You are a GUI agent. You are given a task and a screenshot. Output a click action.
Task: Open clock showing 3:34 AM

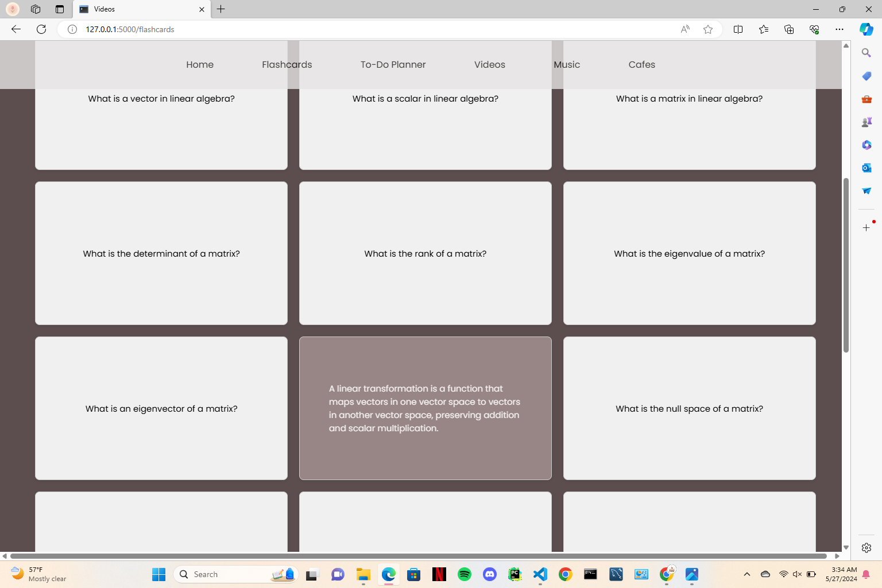[x=841, y=574]
